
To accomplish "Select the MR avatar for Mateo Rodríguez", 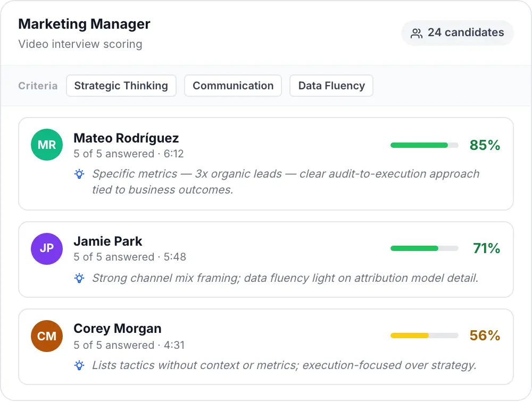I will click(46, 145).
